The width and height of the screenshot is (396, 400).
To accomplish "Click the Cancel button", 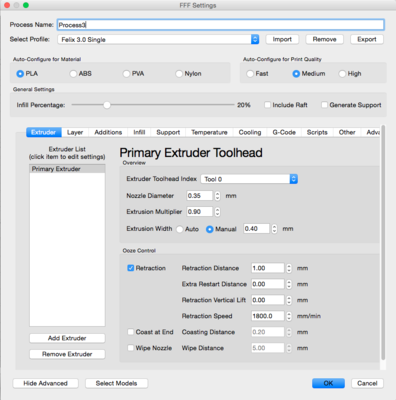I will click(x=367, y=383).
